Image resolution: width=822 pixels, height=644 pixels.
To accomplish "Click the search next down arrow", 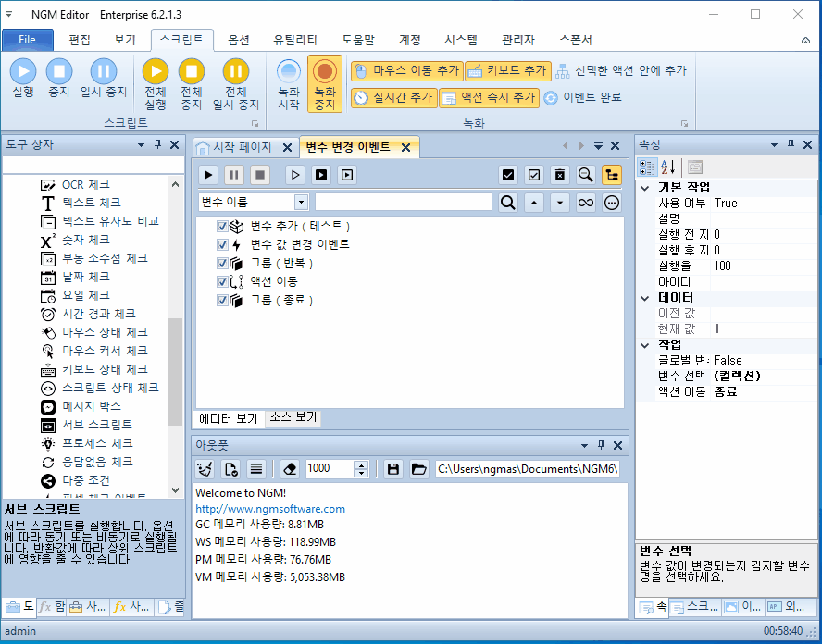I will [560, 203].
